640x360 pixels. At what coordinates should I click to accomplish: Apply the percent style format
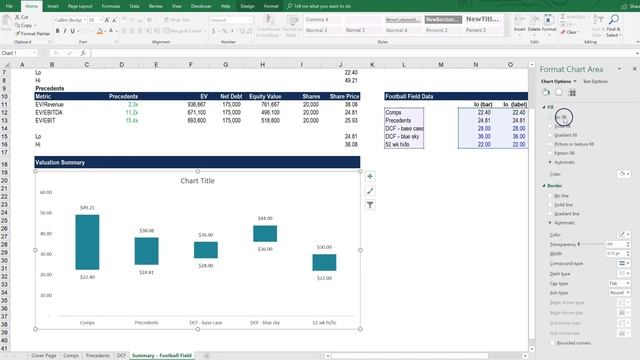224,31
